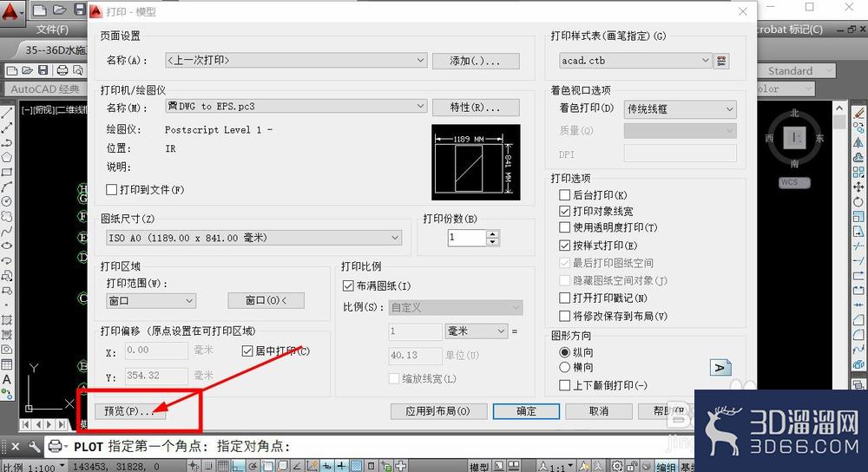This screenshot has width=868, height=472.
Task: Click the command line customize wrench icon
Action: click(35, 446)
